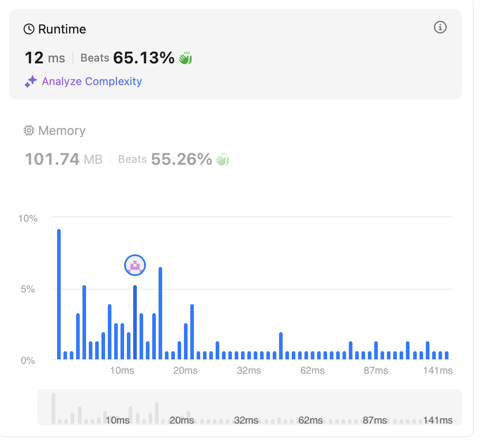Select the Runtime heading text
This screenshot has width=482, height=448.
62,29
